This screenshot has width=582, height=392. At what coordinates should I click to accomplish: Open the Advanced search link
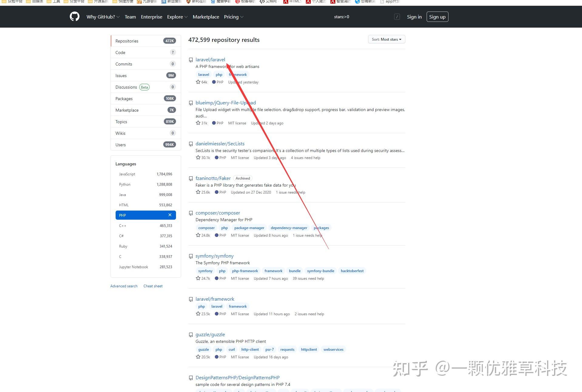pos(124,286)
